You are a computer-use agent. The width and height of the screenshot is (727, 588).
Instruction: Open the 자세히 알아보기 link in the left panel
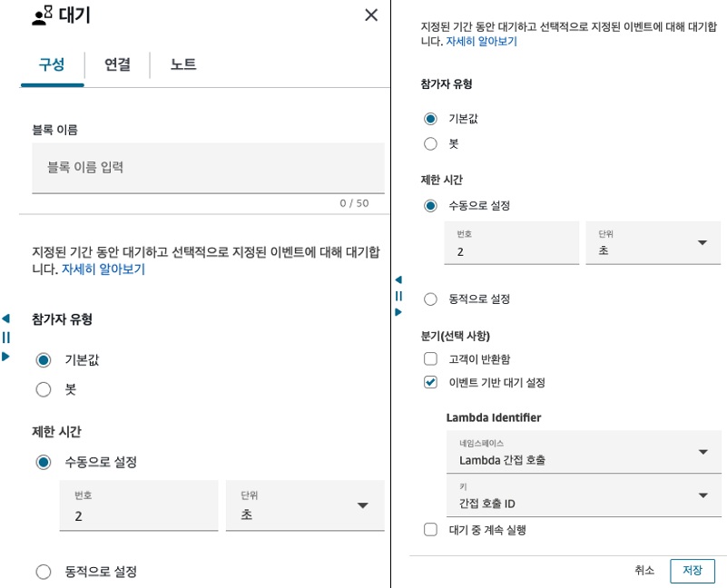tap(103, 269)
